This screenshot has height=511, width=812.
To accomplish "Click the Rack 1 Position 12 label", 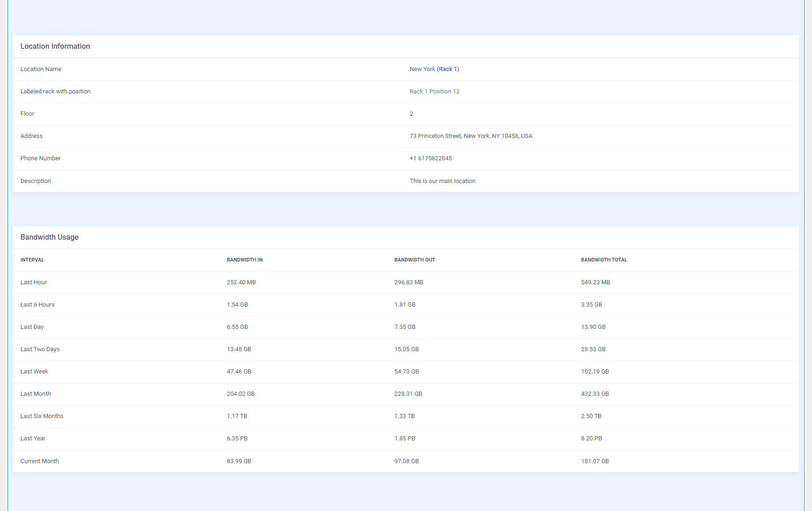I will click(x=434, y=91).
